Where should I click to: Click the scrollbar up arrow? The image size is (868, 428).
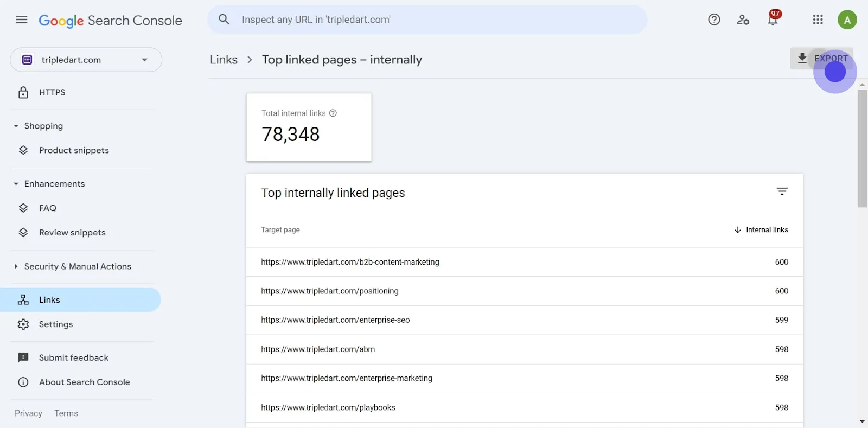click(x=862, y=85)
